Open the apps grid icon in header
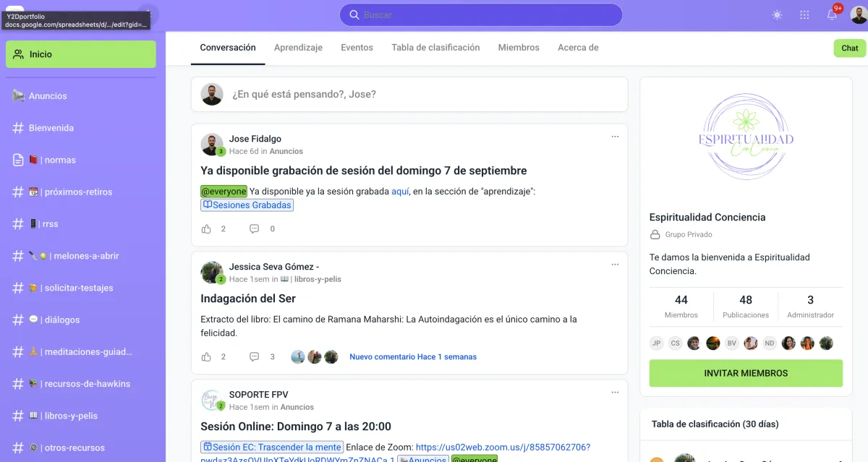The image size is (868, 462). 804,15
